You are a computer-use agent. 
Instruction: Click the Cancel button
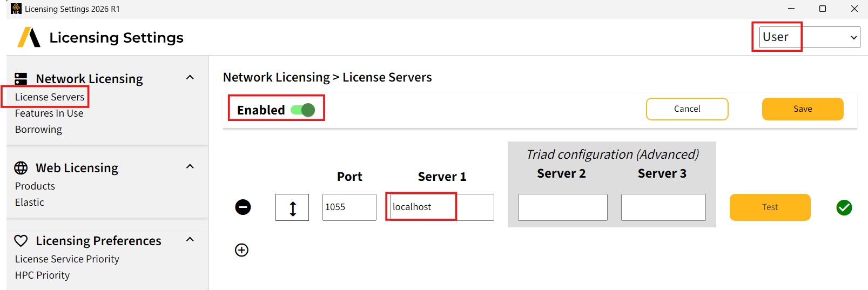(x=687, y=109)
